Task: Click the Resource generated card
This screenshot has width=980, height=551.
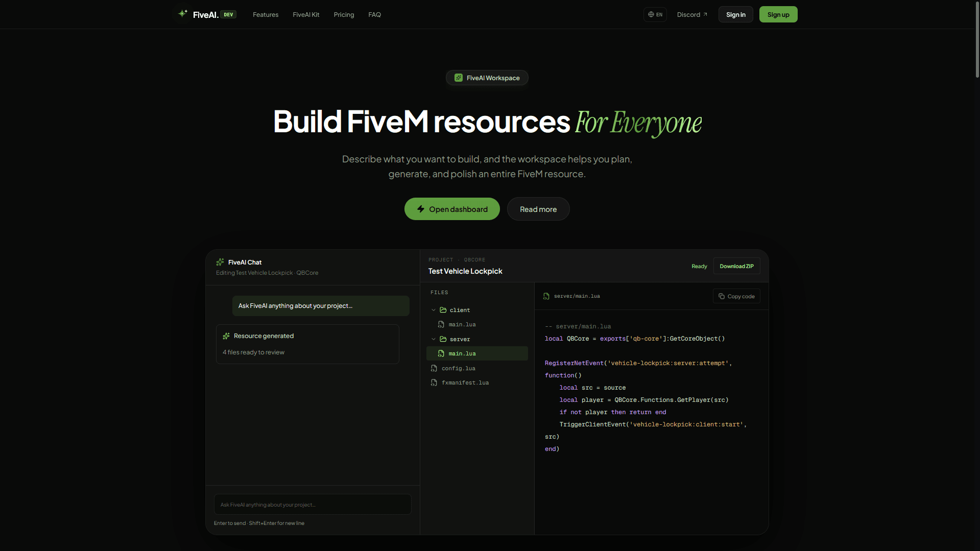Action: [x=307, y=344]
